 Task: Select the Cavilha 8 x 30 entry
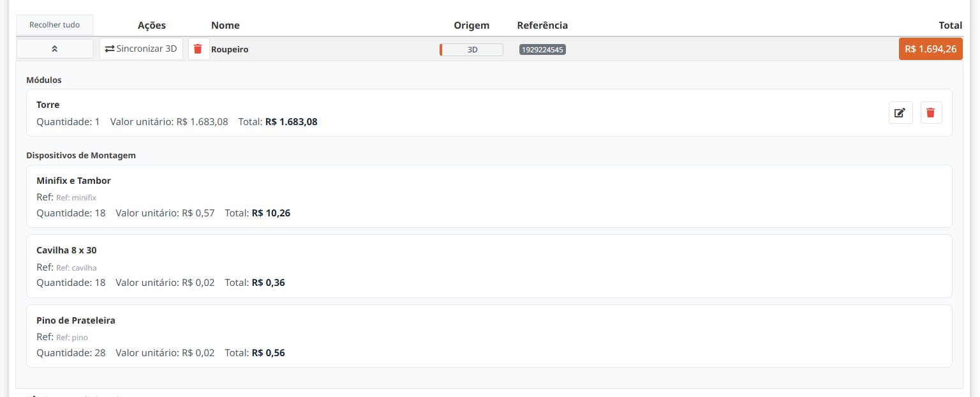click(x=66, y=250)
